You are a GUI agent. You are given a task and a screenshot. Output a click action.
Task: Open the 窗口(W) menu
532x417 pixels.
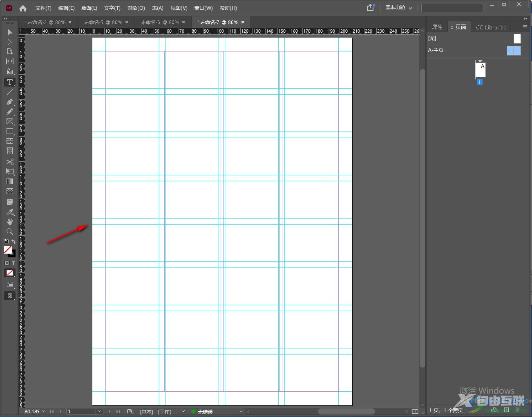(203, 8)
